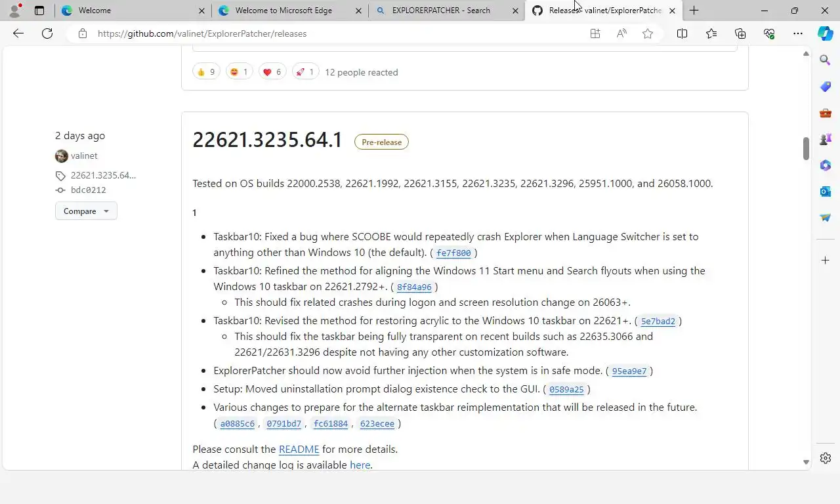Image resolution: width=840 pixels, height=504 pixels.
Task: View site information padlock icon
Action: [83, 33]
